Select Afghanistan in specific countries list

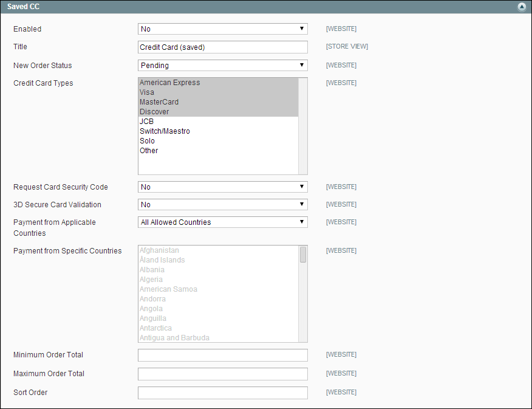coord(219,250)
